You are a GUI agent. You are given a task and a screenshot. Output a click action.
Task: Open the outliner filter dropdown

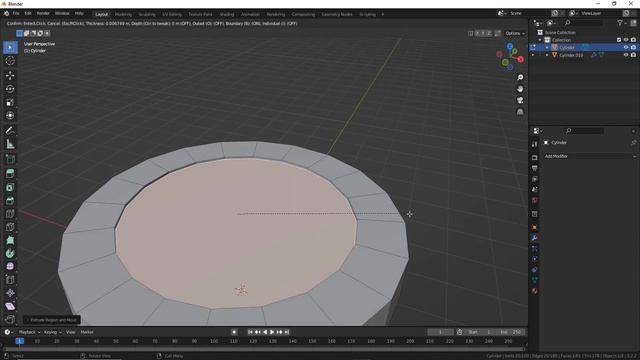tap(622, 23)
